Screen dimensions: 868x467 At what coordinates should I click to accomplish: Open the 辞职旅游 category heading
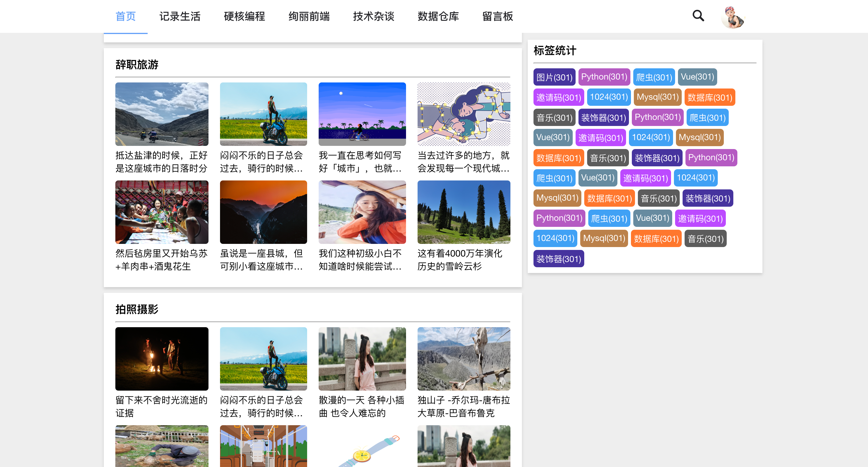point(137,64)
